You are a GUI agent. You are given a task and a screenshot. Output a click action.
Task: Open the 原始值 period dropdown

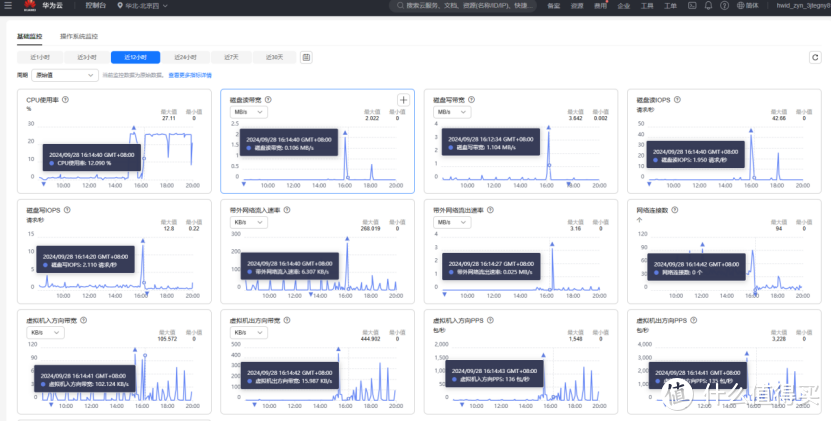coord(65,75)
